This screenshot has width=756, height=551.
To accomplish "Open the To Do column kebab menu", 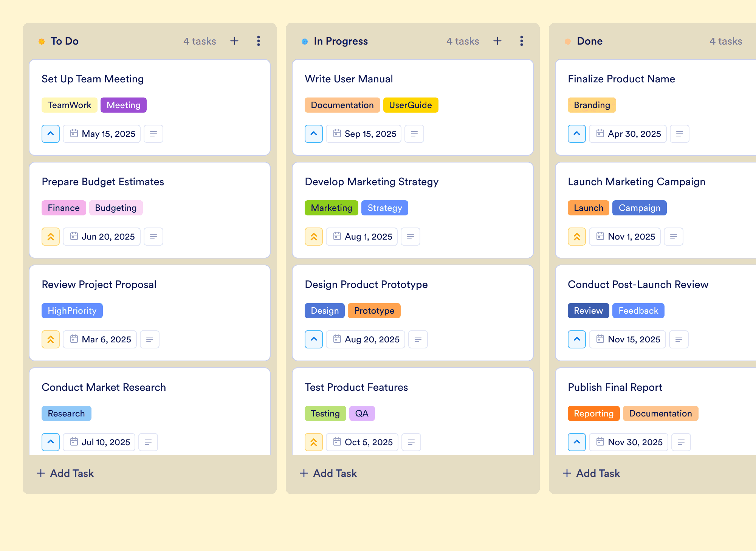I will click(x=259, y=41).
